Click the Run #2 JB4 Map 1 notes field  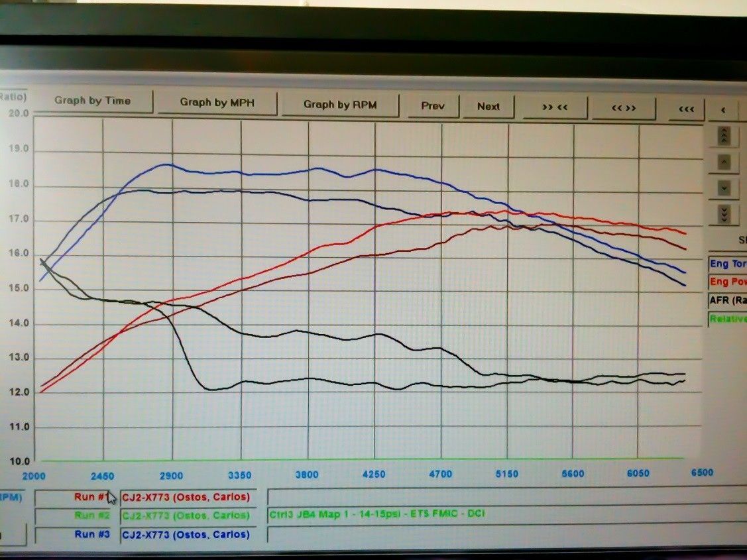point(504,514)
